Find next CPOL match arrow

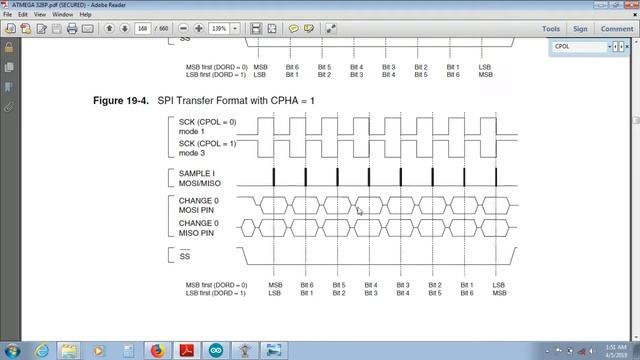coord(621,47)
